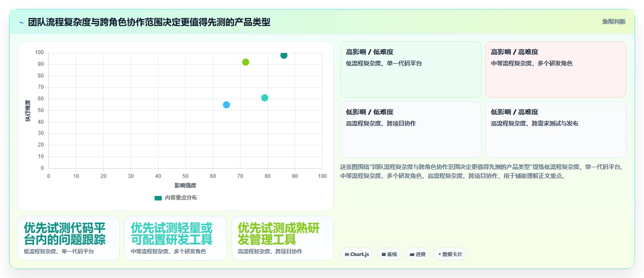This screenshot has width=644, height=278.
Task: Click the 数据卡片 tag
Action: click(x=450, y=254)
